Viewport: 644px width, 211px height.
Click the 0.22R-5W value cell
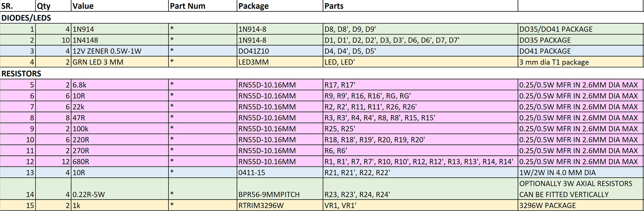pos(120,189)
